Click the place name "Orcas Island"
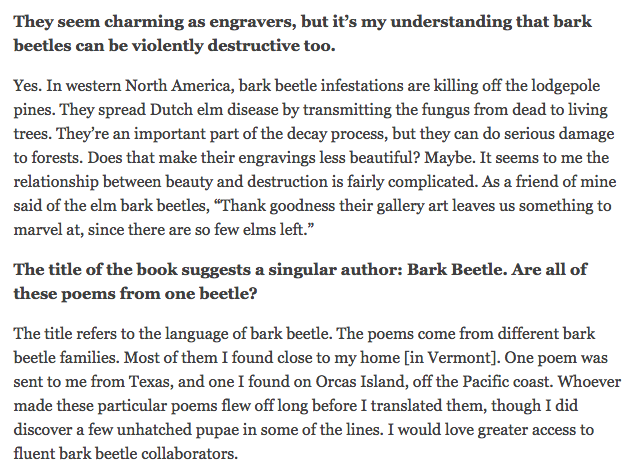The height and width of the screenshot is (473, 636). click(x=384, y=401)
